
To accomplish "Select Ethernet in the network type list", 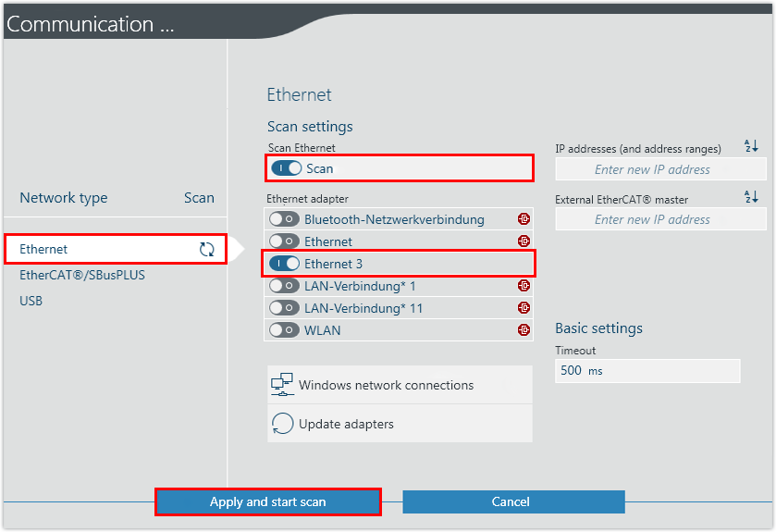I will pyautogui.click(x=43, y=249).
